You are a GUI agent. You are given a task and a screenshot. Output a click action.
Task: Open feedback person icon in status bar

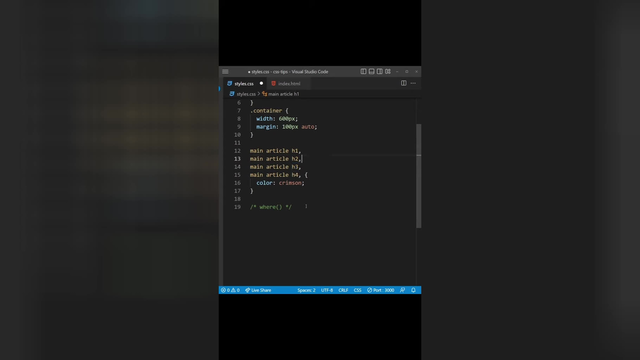(x=402, y=290)
